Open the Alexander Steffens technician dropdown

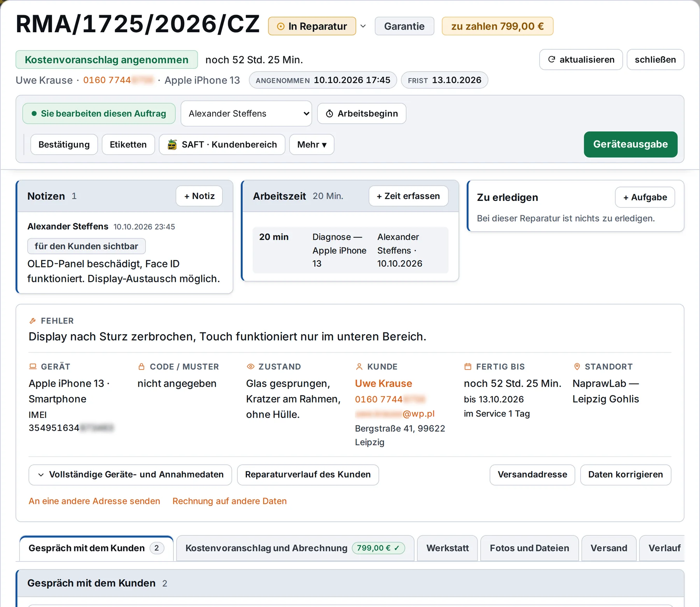click(246, 113)
